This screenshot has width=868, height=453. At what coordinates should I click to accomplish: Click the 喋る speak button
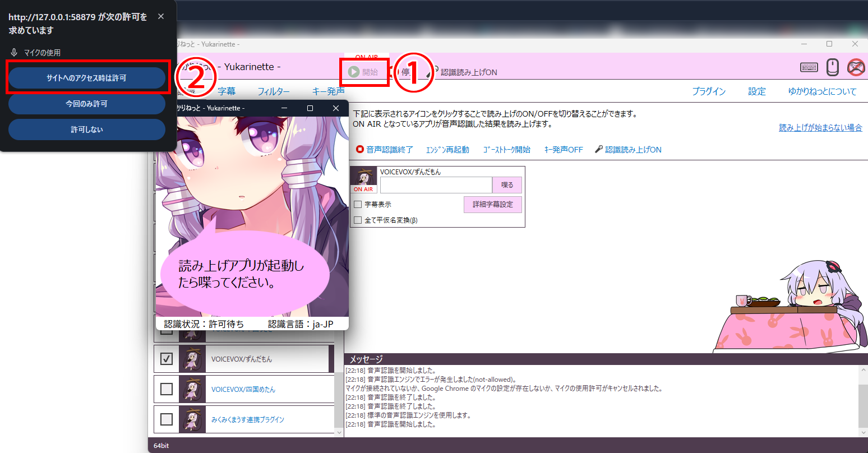coord(507,185)
